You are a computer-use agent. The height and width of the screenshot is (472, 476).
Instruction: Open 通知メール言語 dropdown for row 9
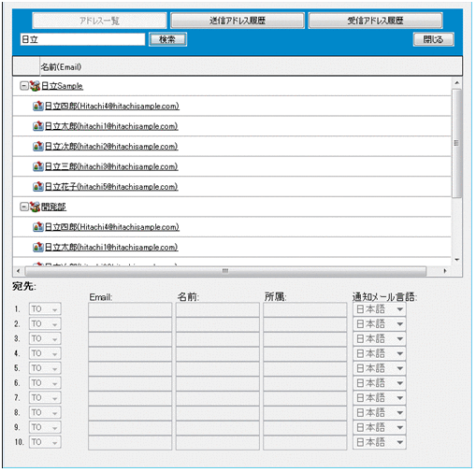click(x=380, y=427)
